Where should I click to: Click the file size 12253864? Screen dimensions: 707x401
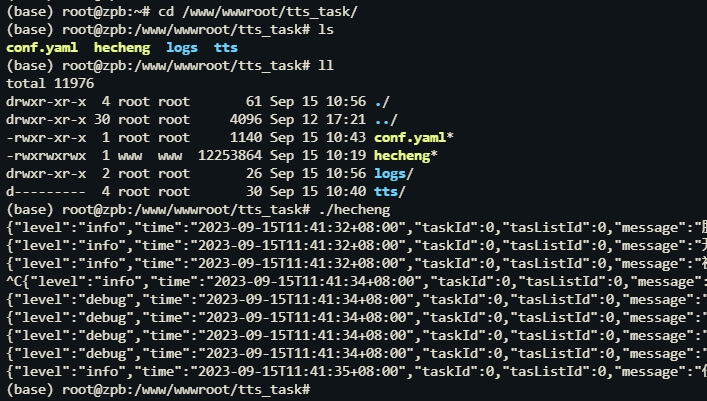pyautogui.click(x=230, y=156)
